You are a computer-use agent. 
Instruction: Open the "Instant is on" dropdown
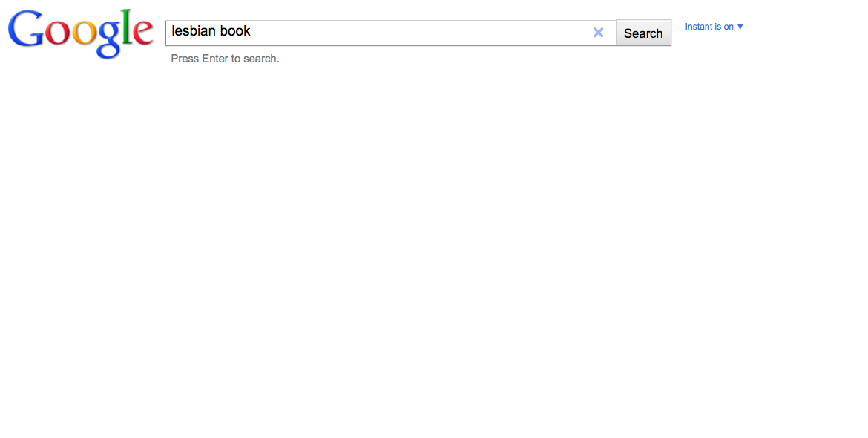714,27
